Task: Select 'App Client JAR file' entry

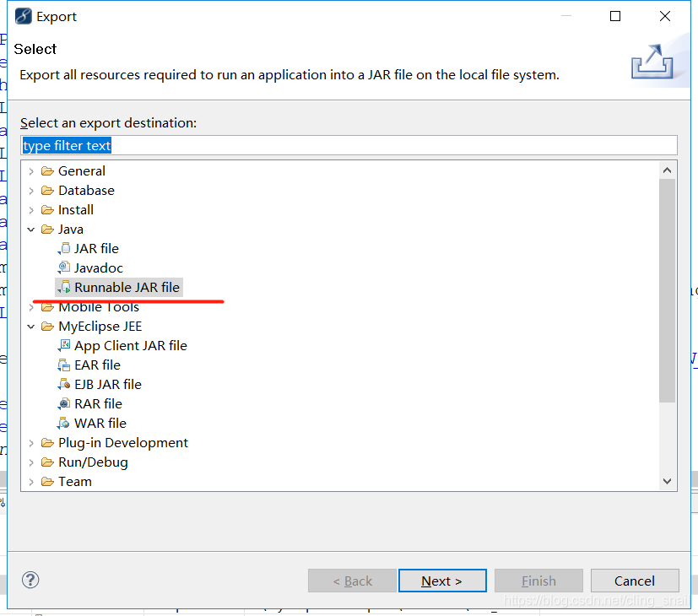Action: tap(131, 346)
